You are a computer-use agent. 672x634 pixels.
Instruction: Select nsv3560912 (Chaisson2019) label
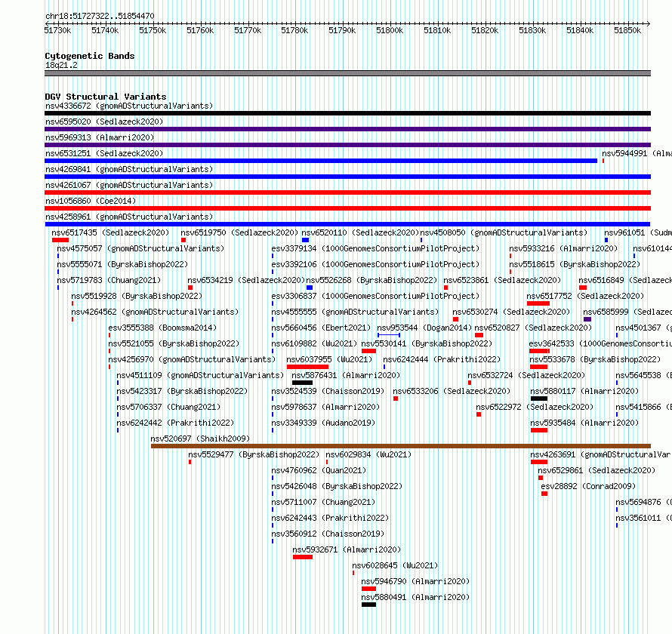tap(328, 534)
